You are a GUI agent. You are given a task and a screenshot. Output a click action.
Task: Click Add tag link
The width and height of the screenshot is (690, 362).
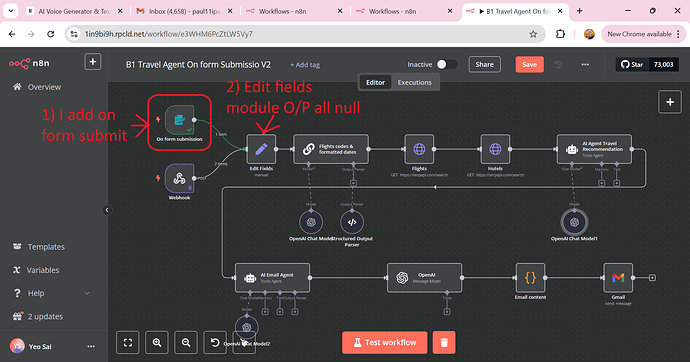(305, 65)
